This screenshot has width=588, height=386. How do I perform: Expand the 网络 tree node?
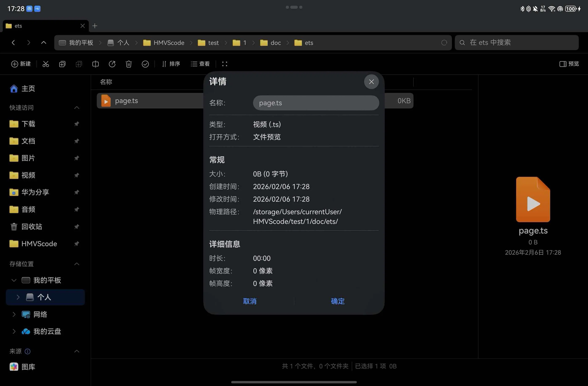click(x=14, y=314)
